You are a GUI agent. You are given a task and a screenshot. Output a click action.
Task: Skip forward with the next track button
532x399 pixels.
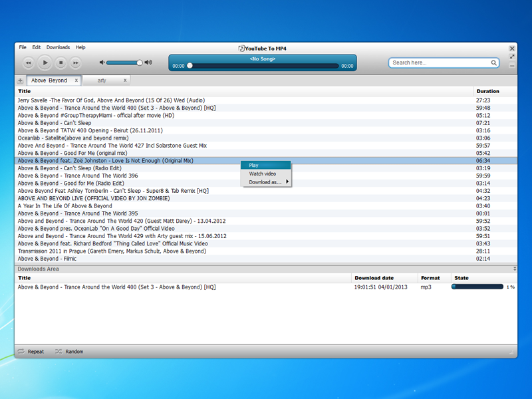pyautogui.click(x=75, y=63)
